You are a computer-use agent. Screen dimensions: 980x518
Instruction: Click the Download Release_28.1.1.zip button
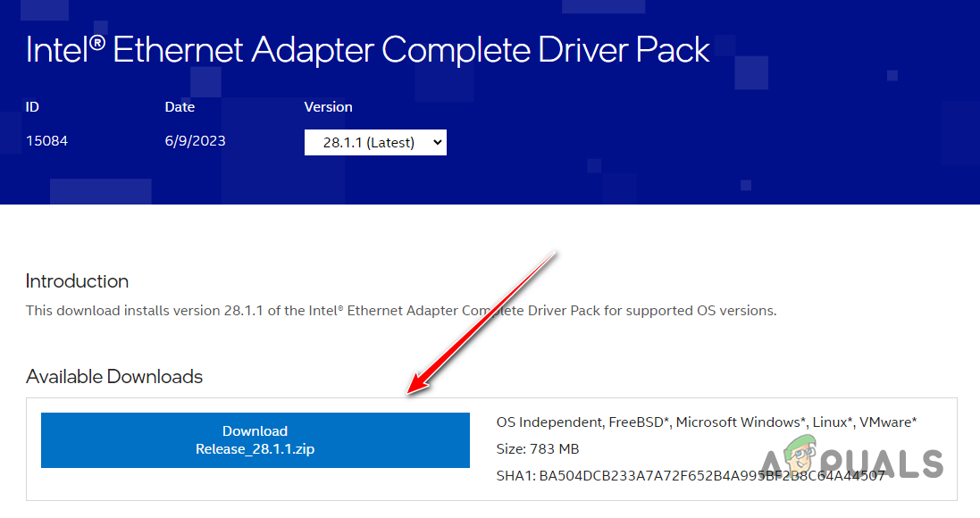point(255,439)
